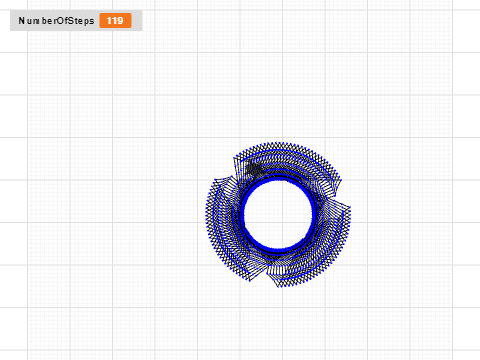Click the blue ring's left side
This screenshot has height=360, width=480.
click(x=242, y=214)
